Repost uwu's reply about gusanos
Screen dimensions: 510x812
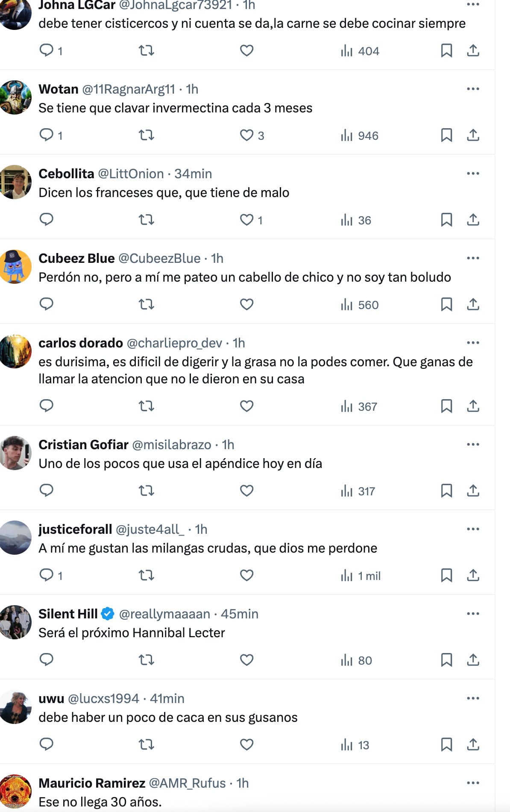click(x=147, y=744)
